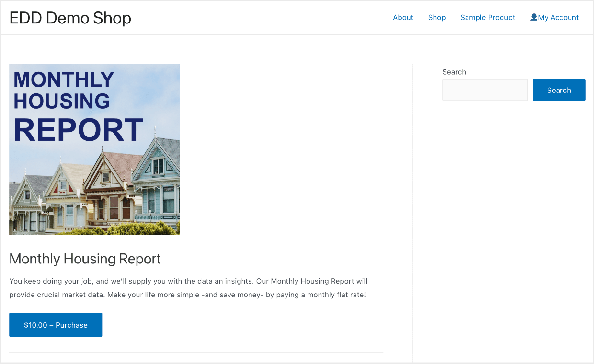Open the Sample Product menu item
The height and width of the screenshot is (364, 594).
pyautogui.click(x=488, y=18)
